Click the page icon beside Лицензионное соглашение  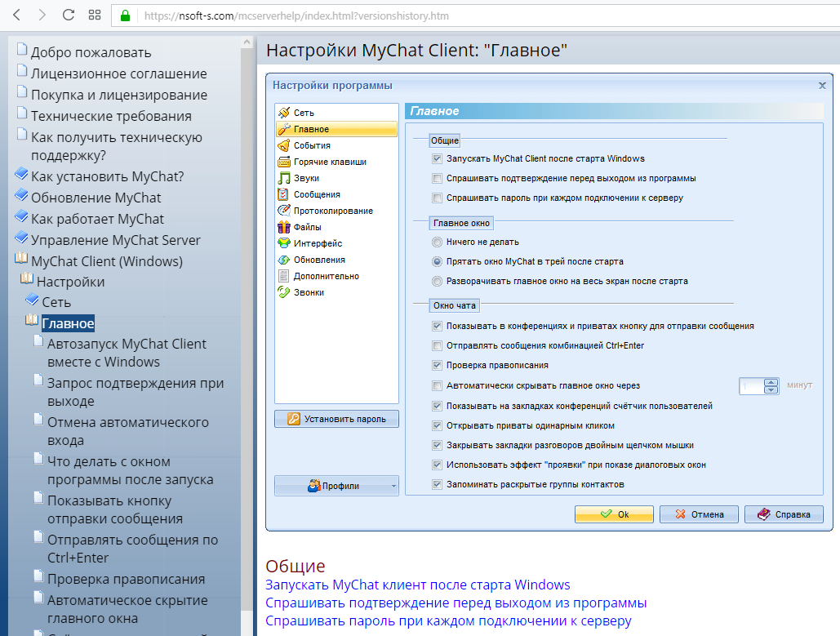click(x=22, y=71)
